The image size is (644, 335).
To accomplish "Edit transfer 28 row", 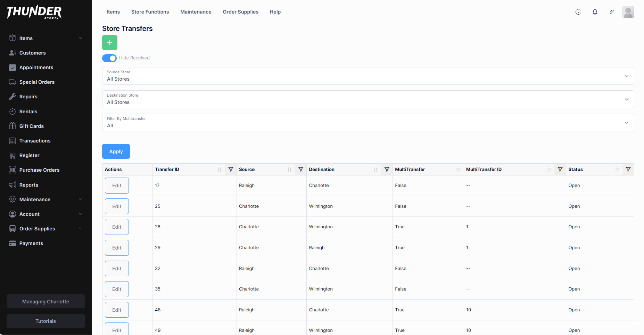I will pos(117,227).
